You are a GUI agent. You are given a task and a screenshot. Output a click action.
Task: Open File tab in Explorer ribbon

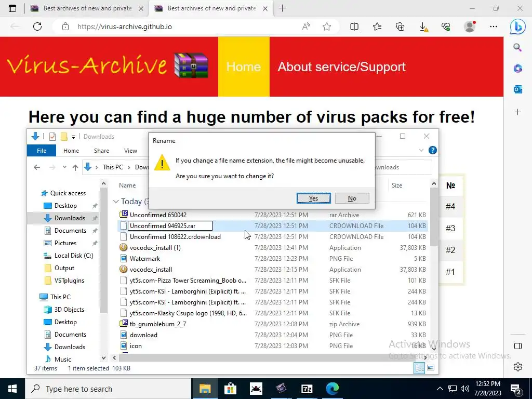pos(42,151)
